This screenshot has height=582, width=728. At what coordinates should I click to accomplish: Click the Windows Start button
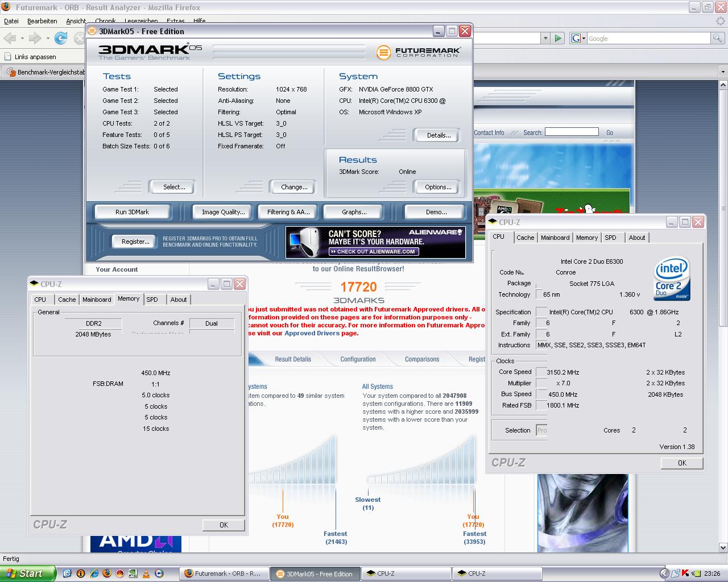pos(28,573)
